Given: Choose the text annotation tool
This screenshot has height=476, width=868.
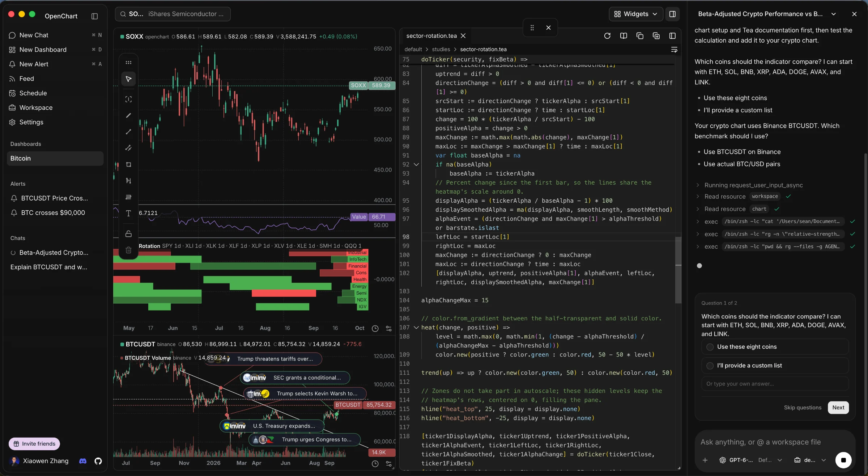Looking at the screenshot, I should coord(128,213).
